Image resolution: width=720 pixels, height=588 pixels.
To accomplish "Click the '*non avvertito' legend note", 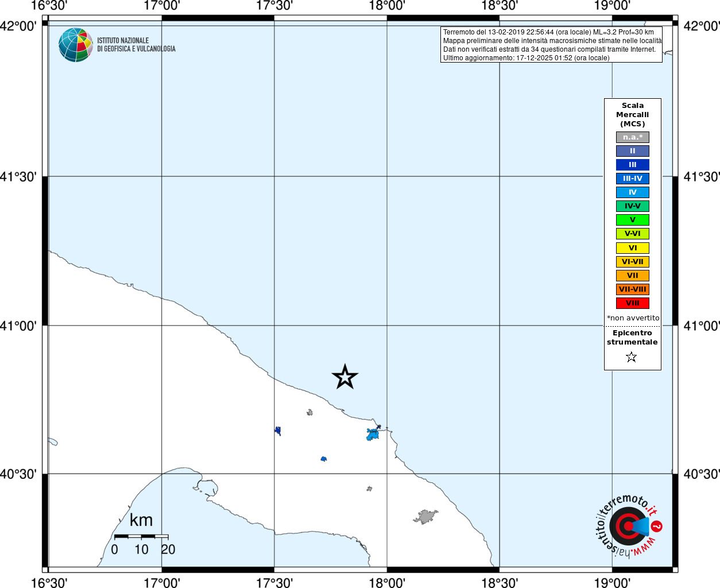I will pos(633,318).
